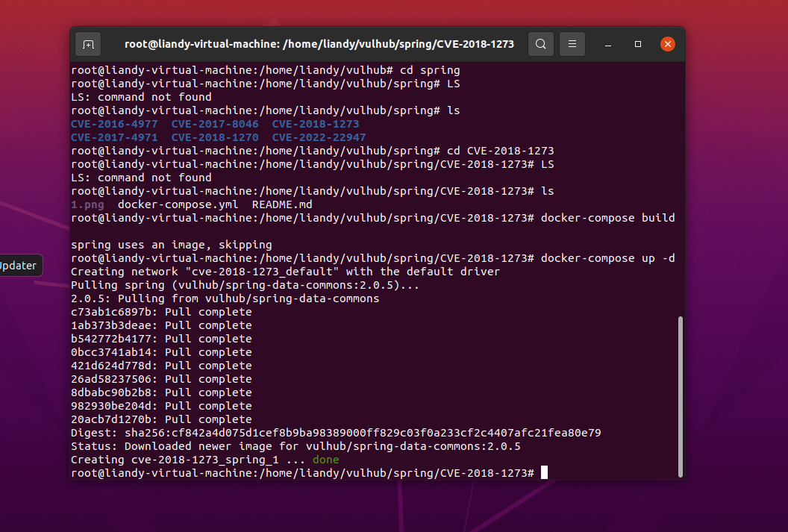Screen dimensions: 788x532
Task: Click the terminal cursor at last prompt
Action: point(544,473)
